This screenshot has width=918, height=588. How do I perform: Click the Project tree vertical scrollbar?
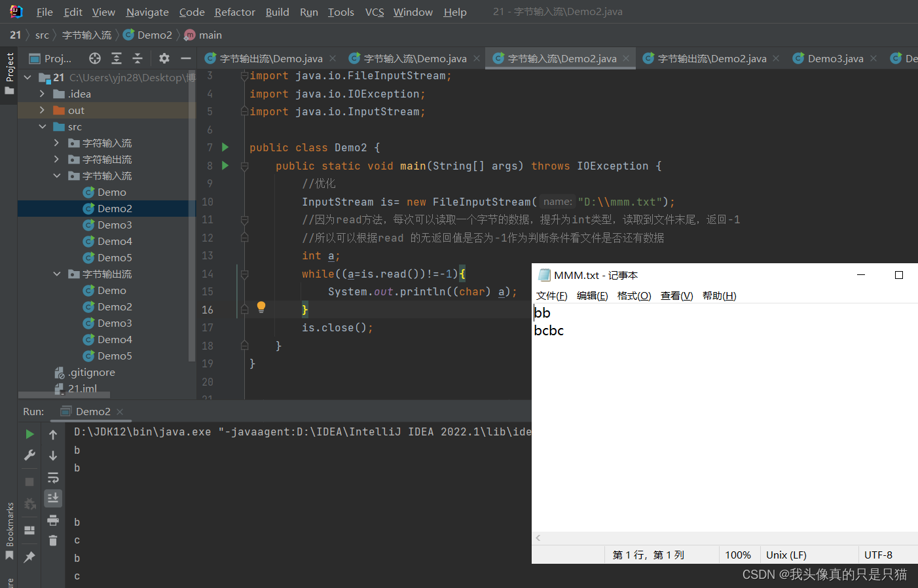[x=192, y=216]
